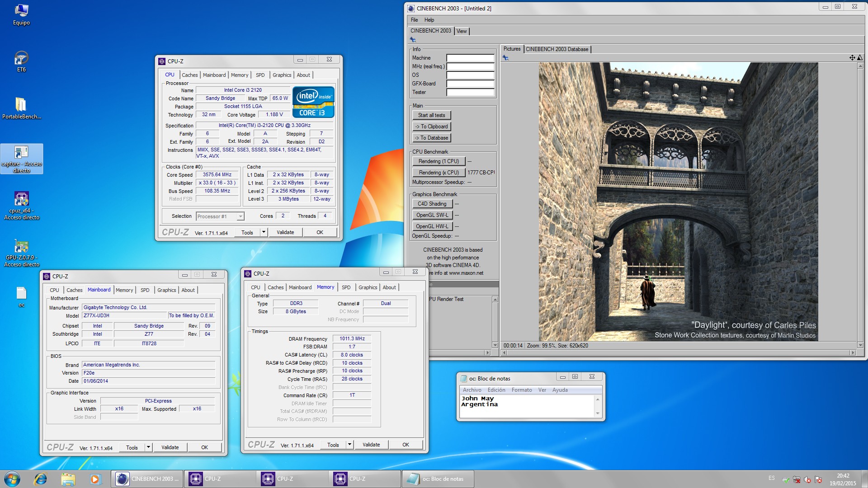Click move cross icon in picture viewer
Viewport: 868px width, 488px height.
[852, 57]
